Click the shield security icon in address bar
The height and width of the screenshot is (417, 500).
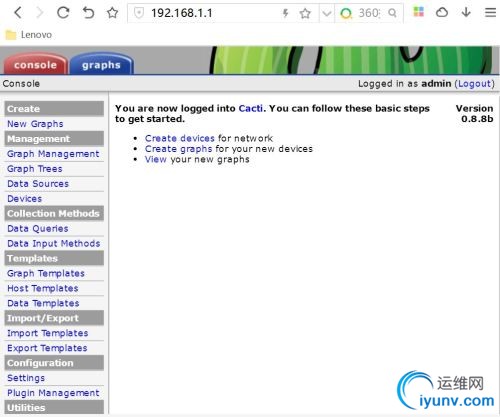tap(139, 13)
